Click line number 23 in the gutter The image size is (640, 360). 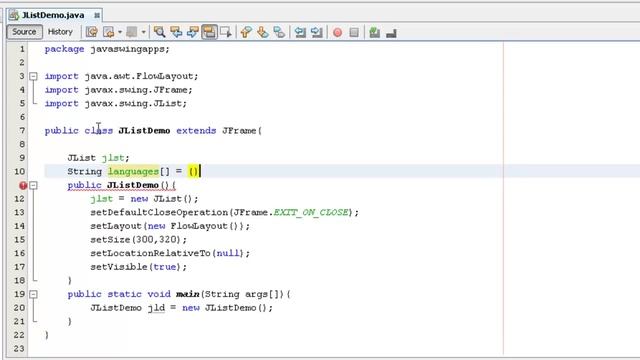pos(20,349)
